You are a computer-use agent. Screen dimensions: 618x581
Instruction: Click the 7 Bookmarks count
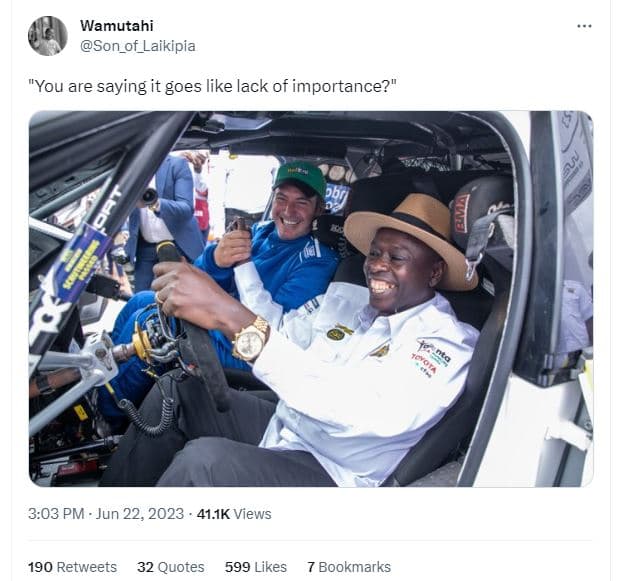point(349,567)
